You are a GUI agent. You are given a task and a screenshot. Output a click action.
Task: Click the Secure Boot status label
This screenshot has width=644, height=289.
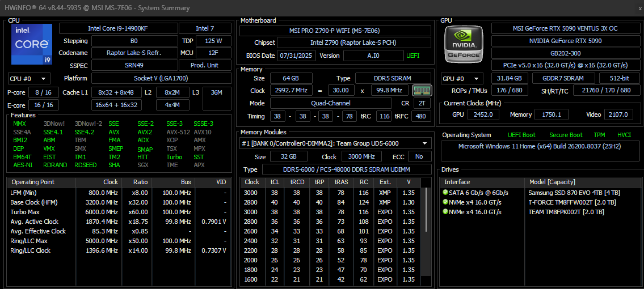(x=566, y=135)
